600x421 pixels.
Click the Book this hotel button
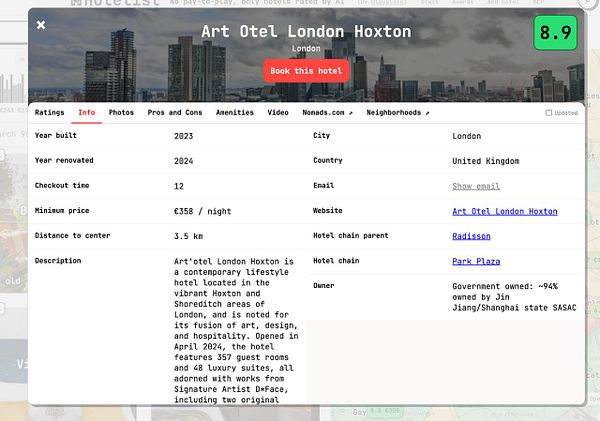(x=306, y=71)
